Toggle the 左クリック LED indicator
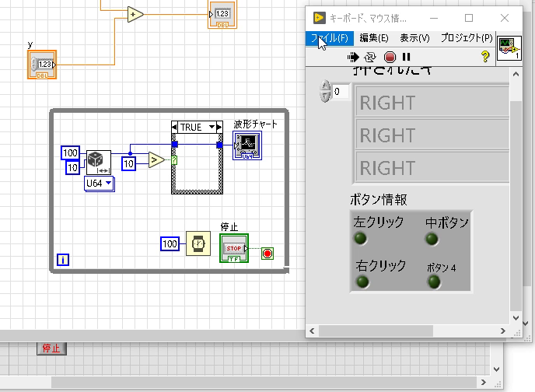 click(360, 238)
